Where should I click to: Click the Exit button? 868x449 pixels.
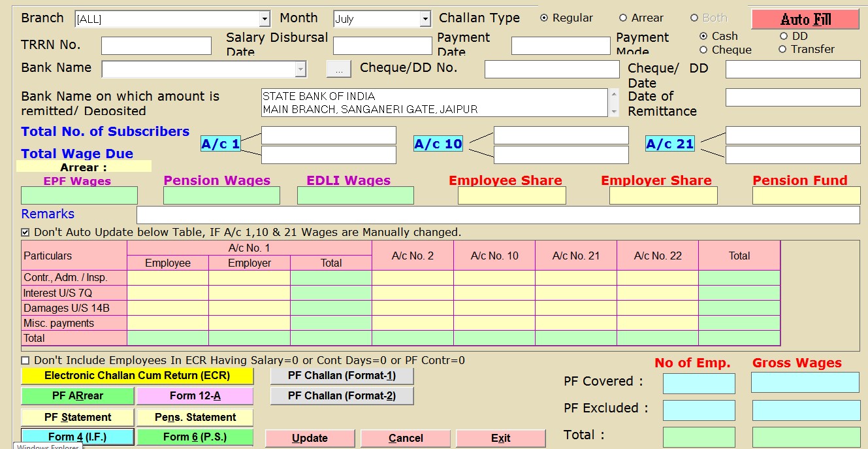tap(500, 438)
